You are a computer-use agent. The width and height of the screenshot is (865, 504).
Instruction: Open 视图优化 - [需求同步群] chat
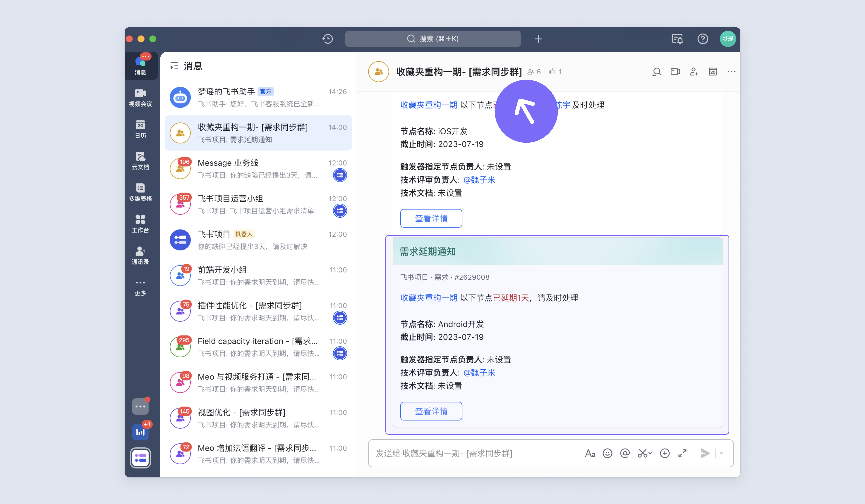[258, 418]
